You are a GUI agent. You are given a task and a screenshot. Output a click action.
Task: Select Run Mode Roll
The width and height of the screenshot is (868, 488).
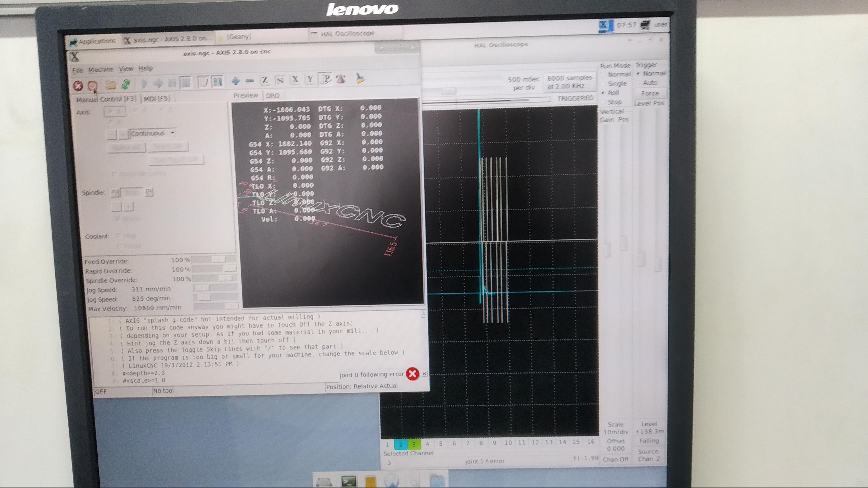(x=610, y=93)
